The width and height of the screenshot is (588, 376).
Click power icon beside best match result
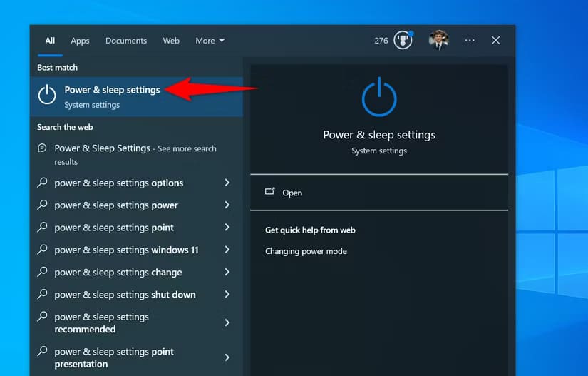pos(47,94)
